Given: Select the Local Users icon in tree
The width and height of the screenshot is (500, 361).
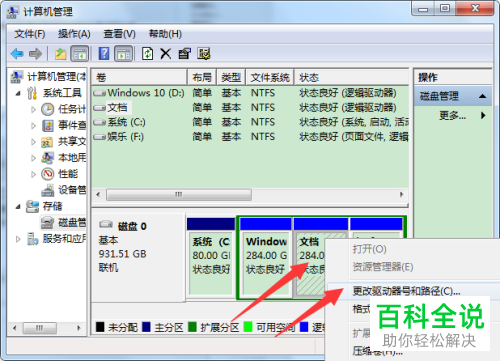Looking at the screenshot, I should (x=47, y=158).
